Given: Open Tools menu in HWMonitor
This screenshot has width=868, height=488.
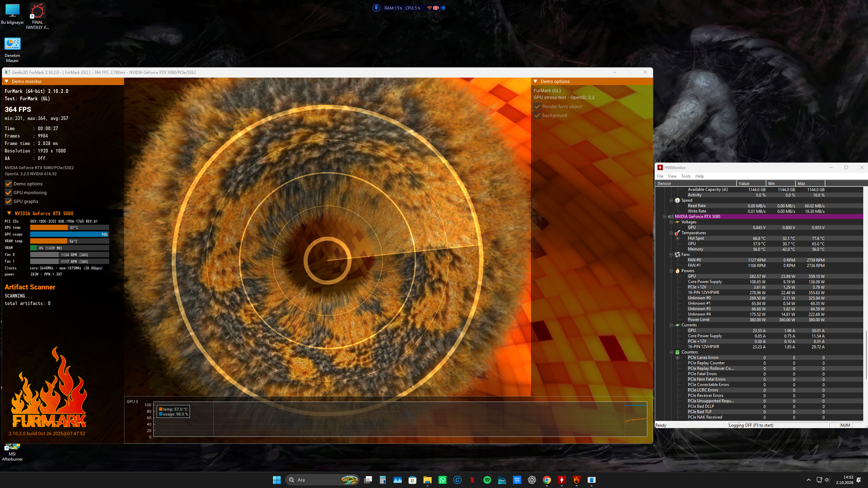Looking at the screenshot, I should coord(686,176).
